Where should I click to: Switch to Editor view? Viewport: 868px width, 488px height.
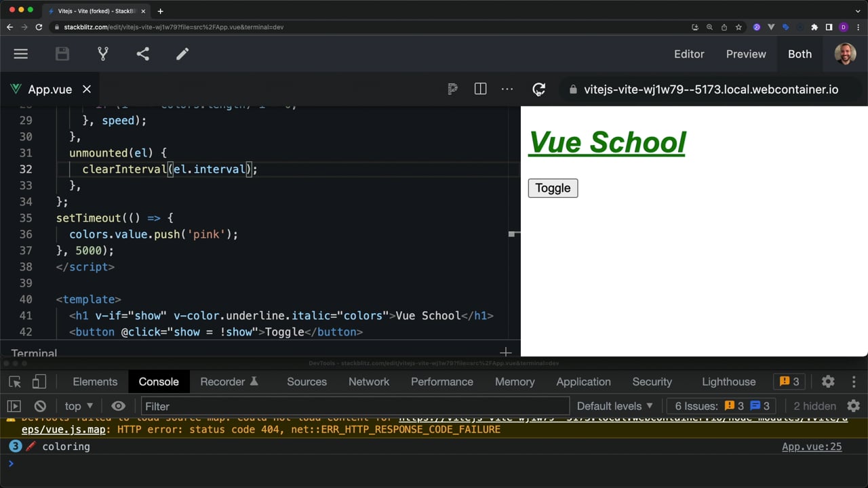tap(689, 54)
